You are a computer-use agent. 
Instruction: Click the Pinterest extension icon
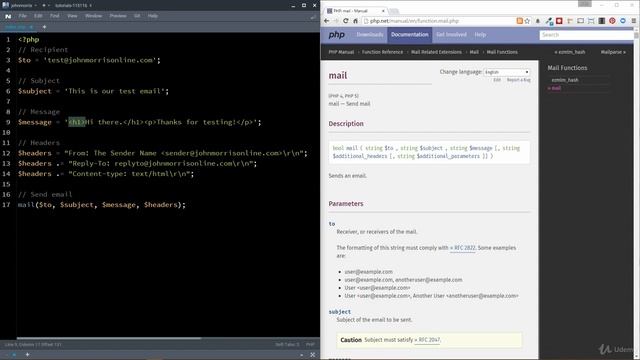[612, 21]
